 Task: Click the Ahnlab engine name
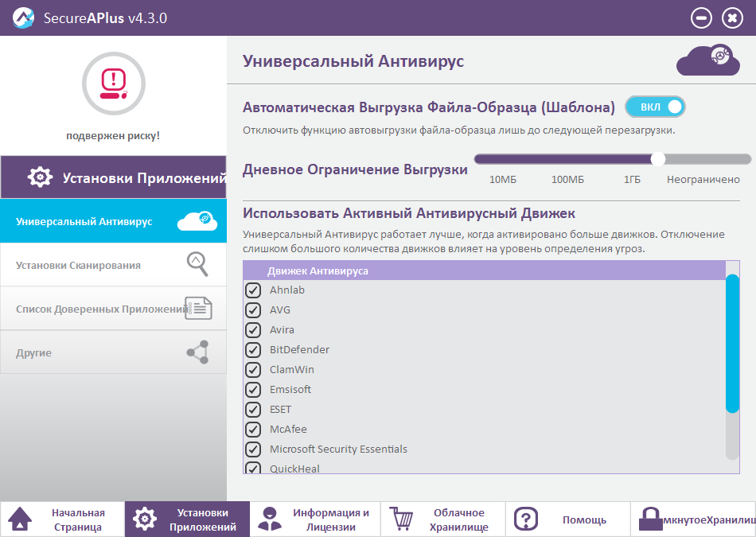[x=286, y=290]
